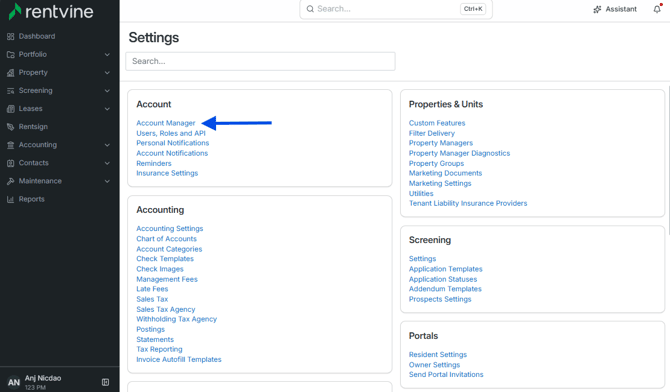
Task: Click the Property building icon
Action: coord(11,73)
